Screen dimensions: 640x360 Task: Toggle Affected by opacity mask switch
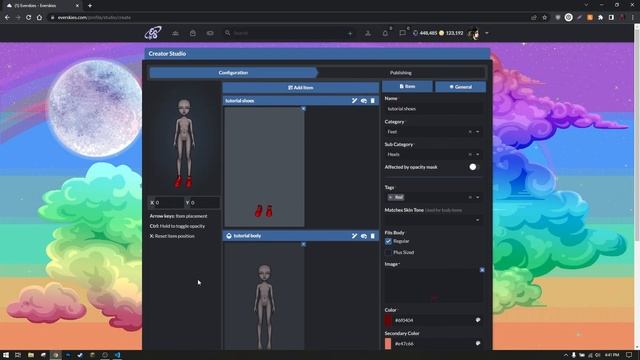click(473, 167)
